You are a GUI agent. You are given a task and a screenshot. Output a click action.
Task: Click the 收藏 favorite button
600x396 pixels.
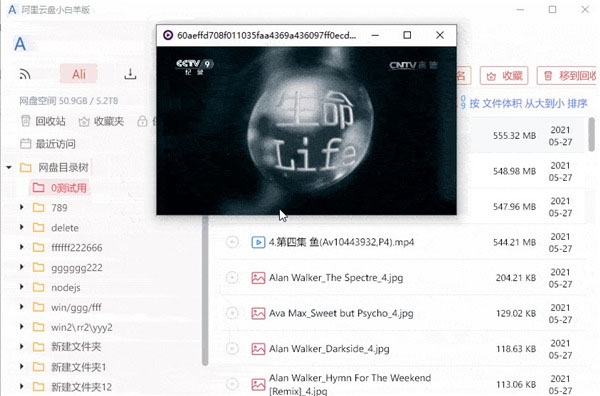[x=504, y=76]
